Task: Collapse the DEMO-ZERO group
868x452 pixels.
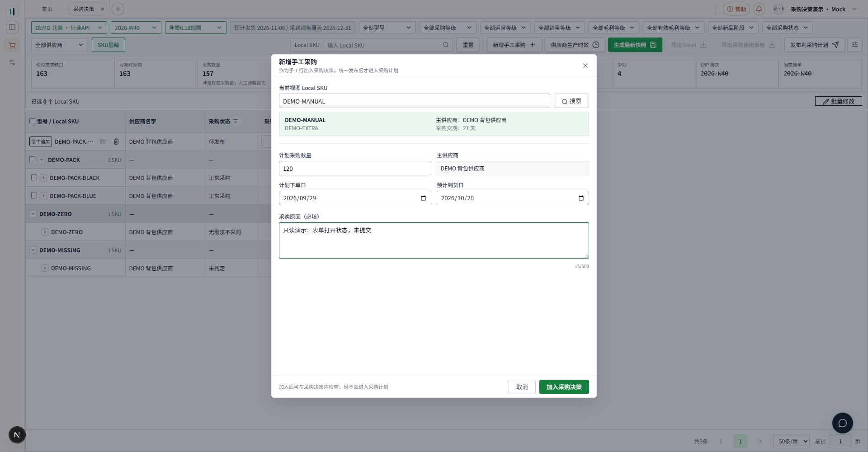Action: click(33, 214)
